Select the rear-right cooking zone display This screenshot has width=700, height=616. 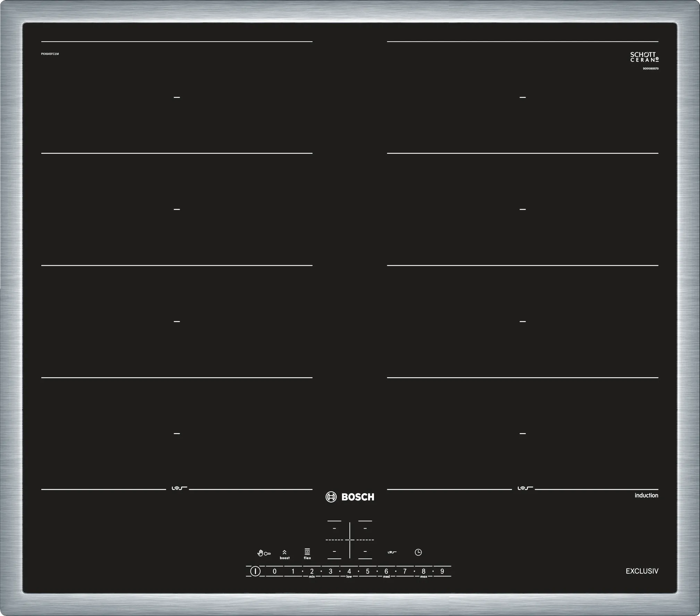point(365,528)
